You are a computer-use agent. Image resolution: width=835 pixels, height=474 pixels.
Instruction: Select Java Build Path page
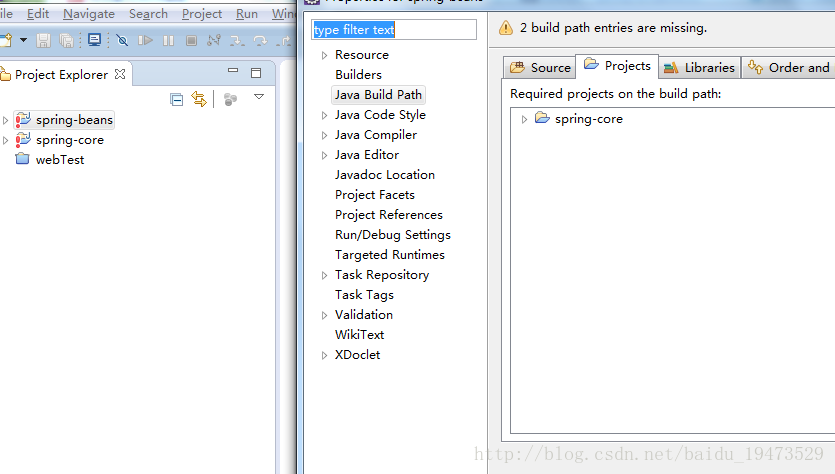(378, 95)
